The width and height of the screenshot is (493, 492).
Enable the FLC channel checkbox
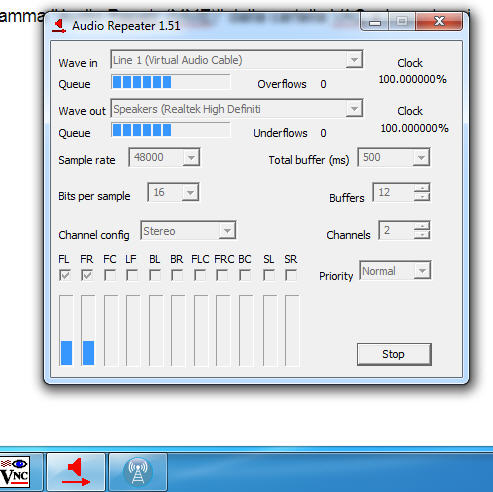(x=200, y=275)
